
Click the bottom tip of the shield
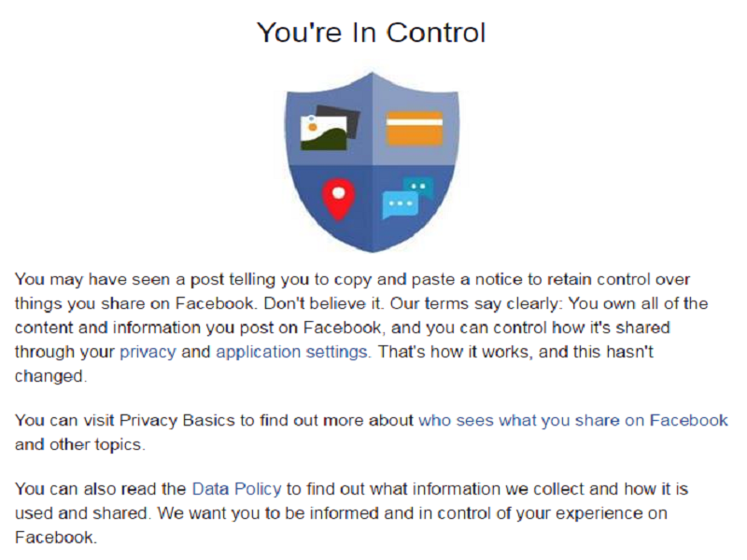tap(372, 248)
